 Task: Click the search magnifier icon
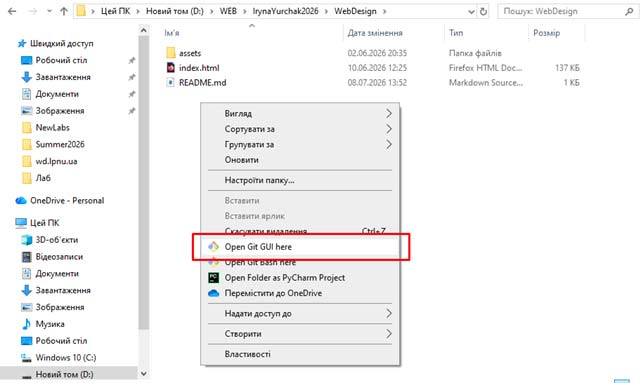(629, 11)
